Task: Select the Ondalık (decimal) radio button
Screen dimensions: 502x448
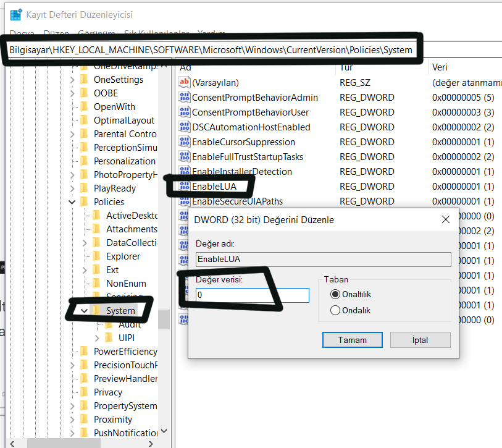Action: (335, 310)
